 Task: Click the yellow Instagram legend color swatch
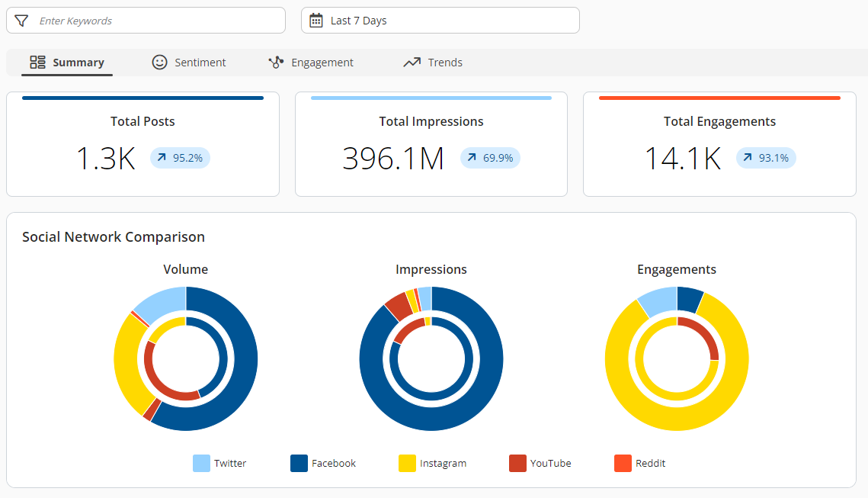(406, 463)
